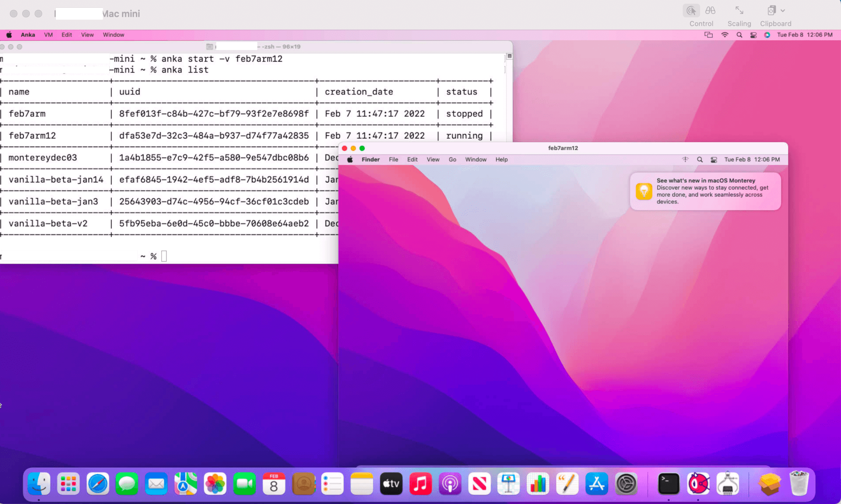This screenshot has width=841, height=504.
Task: Open System Preferences in Dock
Action: pos(626,483)
